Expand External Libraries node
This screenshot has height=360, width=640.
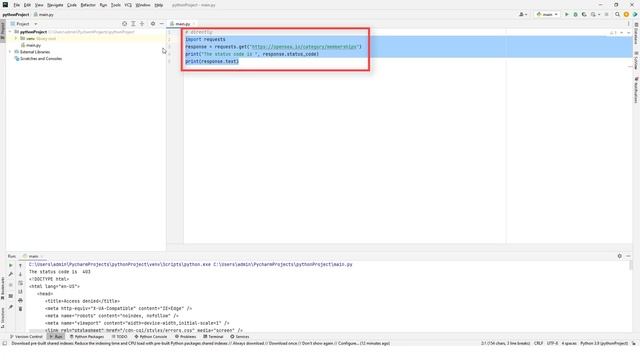click(10, 52)
